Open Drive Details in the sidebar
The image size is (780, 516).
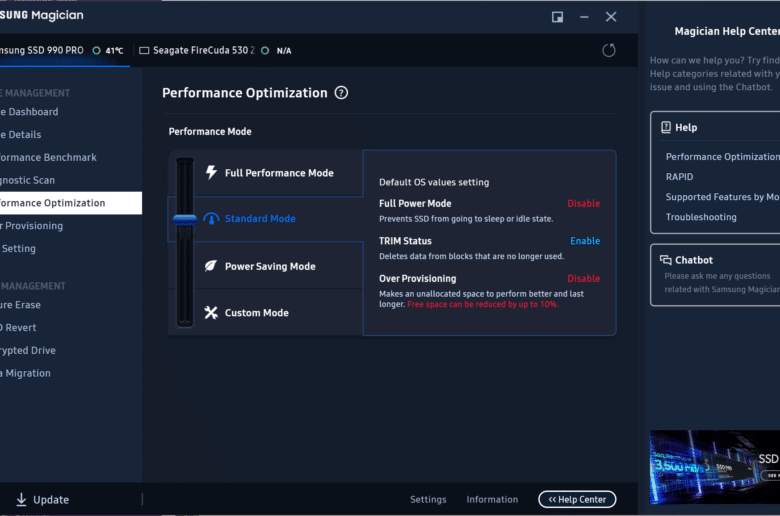pos(71,135)
